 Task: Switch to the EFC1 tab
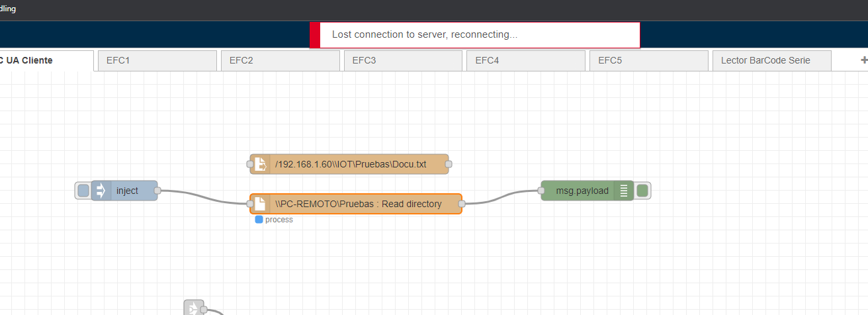click(157, 60)
